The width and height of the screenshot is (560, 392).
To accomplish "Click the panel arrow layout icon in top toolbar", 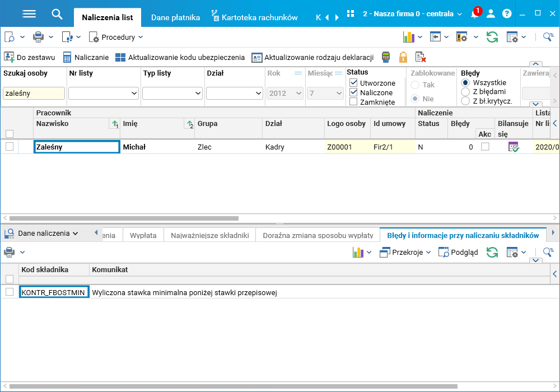I will (435, 36).
